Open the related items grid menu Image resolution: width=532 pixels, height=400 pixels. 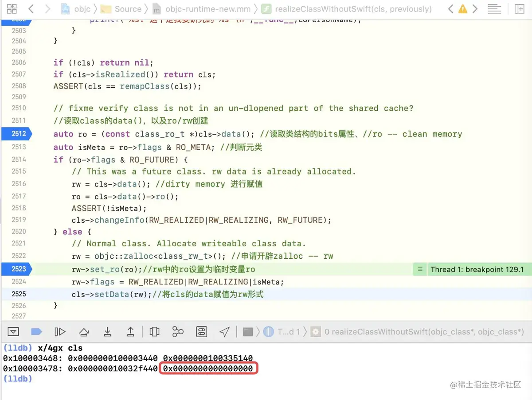click(x=12, y=9)
